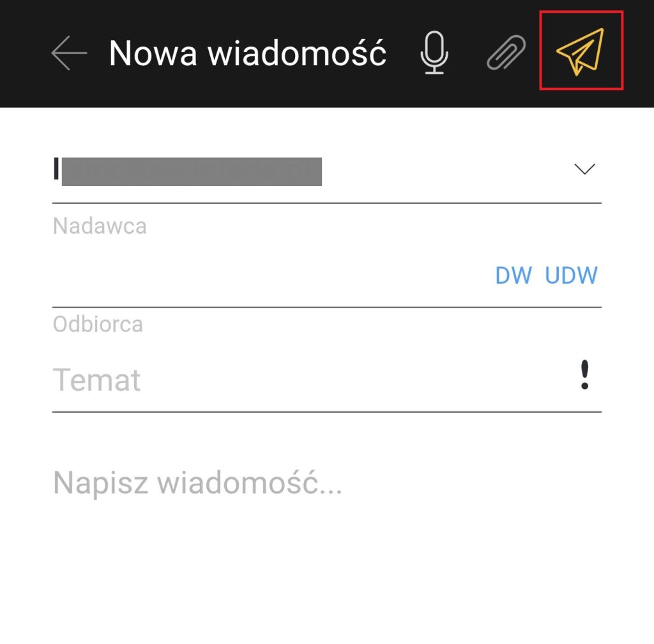Start voice dictation with the microphone icon
Screen dimensions: 654x644
pos(434,52)
